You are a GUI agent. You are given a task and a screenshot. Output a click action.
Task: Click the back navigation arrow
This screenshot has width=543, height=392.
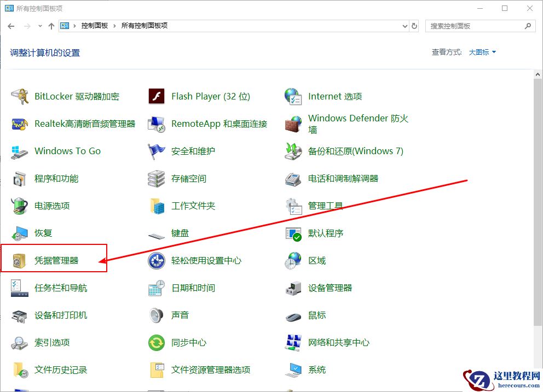[x=11, y=26]
